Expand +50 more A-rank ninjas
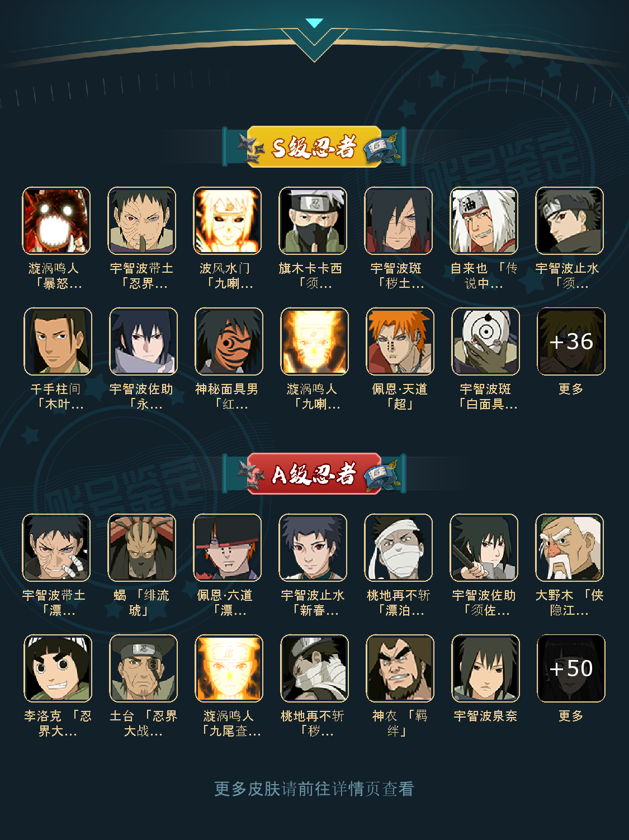The image size is (629, 840). coord(571,668)
